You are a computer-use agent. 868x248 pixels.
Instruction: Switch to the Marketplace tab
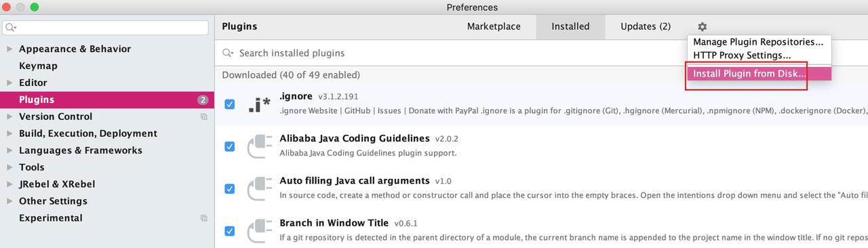(494, 26)
